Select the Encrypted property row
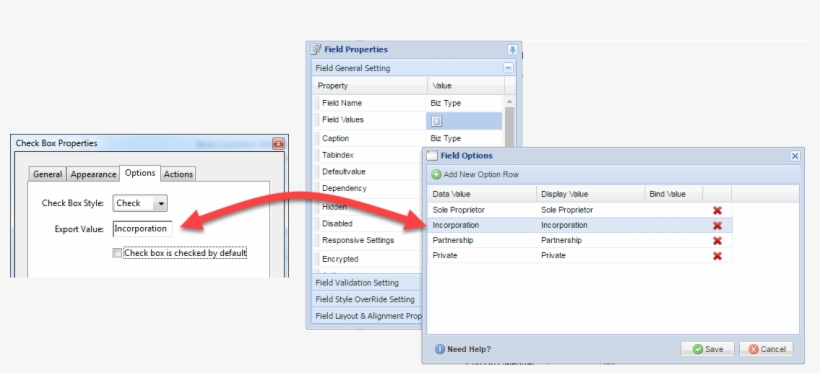The image size is (820, 373). pyautogui.click(x=367, y=259)
